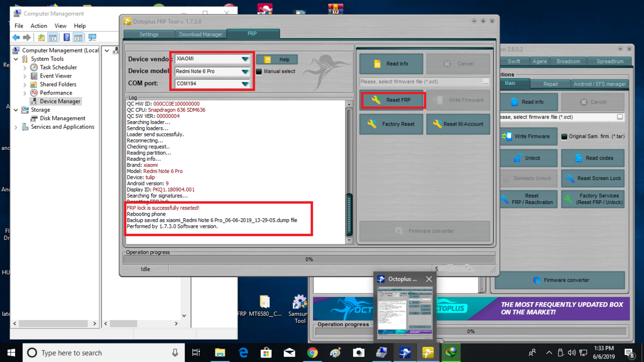
Task: Toggle Original Sam. firm. (*.tar) checkbox
Action: click(565, 136)
